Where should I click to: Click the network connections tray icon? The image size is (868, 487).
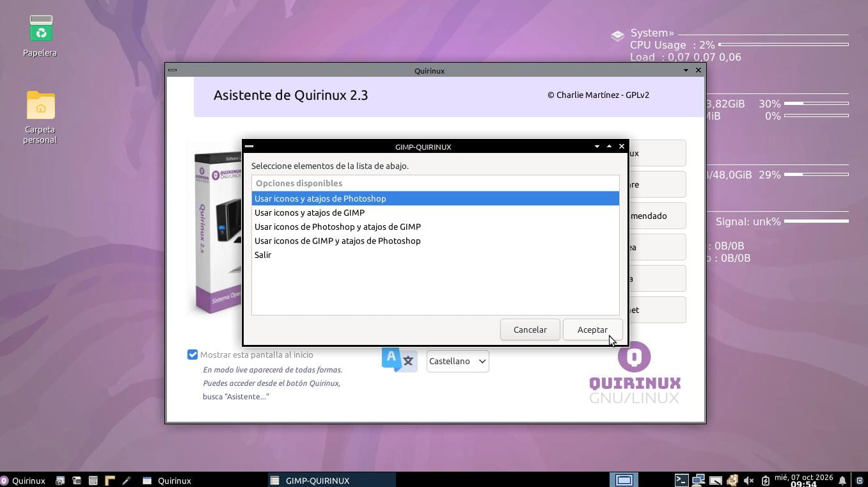coord(698,480)
